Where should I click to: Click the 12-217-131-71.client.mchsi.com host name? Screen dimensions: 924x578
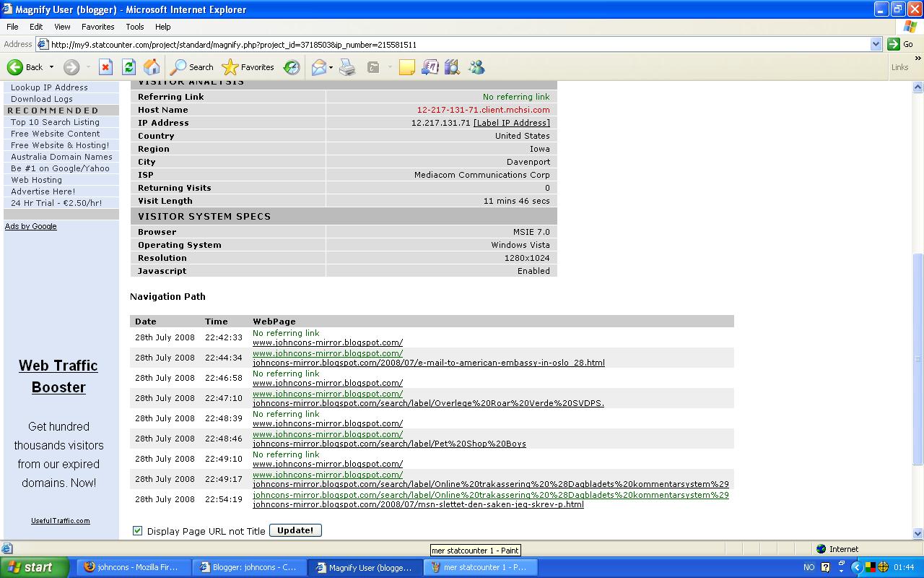(x=483, y=110)
